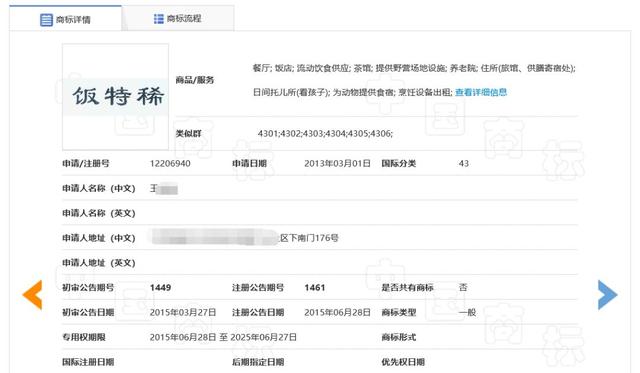Go to previous record with orange arrow
Viewport: 640px width, 373px height.
32,295
